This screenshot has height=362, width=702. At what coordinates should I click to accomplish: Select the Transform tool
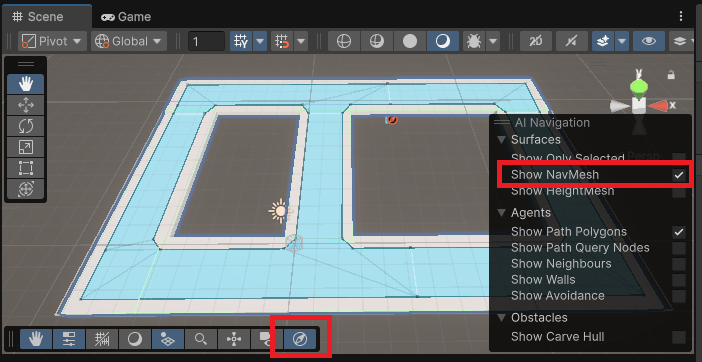pos(26,189)
